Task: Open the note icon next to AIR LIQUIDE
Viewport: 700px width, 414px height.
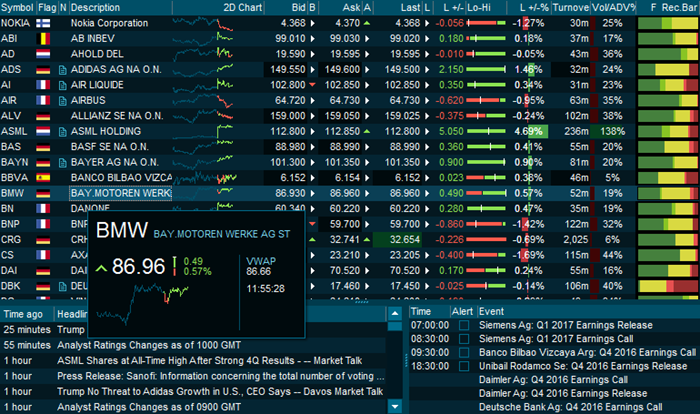Action: 62,85
